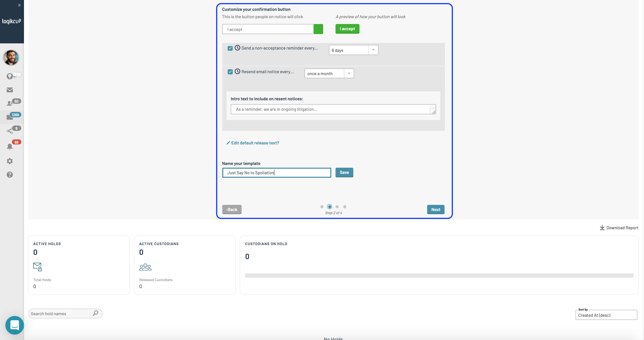Click the Save template button
Screen dimensions: 644x340
pyautogui.click(x=344, y=173)
